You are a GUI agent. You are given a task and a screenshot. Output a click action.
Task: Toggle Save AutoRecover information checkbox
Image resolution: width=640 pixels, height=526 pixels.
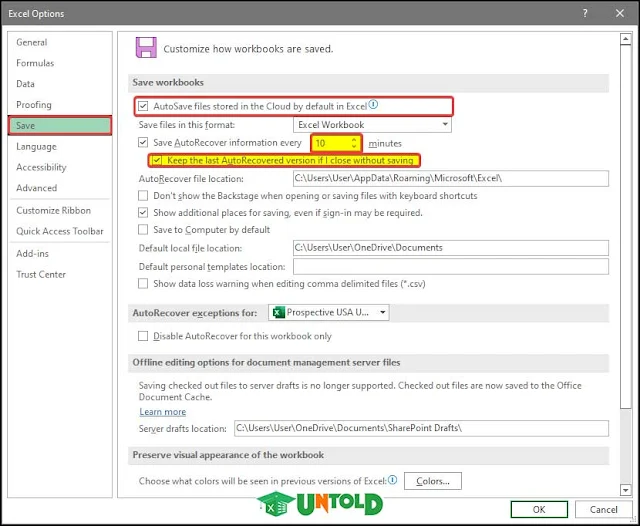click(x=143, y=142)
